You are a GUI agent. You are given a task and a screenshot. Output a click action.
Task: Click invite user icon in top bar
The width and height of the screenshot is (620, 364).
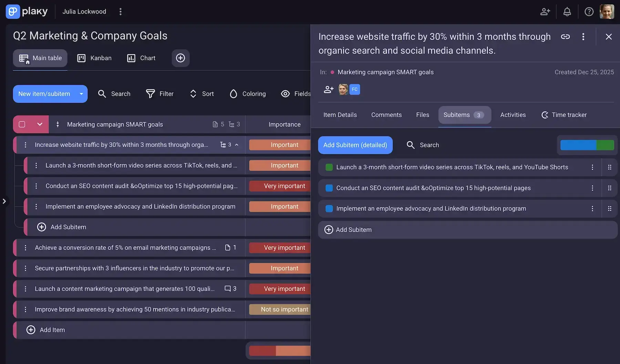[545, 12]
